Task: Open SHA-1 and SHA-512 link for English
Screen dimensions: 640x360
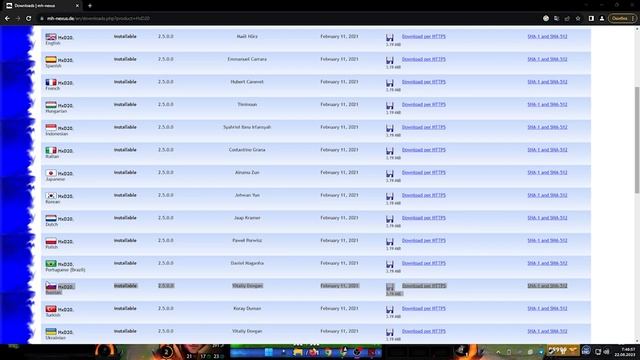Action: [x=547, y=36]
